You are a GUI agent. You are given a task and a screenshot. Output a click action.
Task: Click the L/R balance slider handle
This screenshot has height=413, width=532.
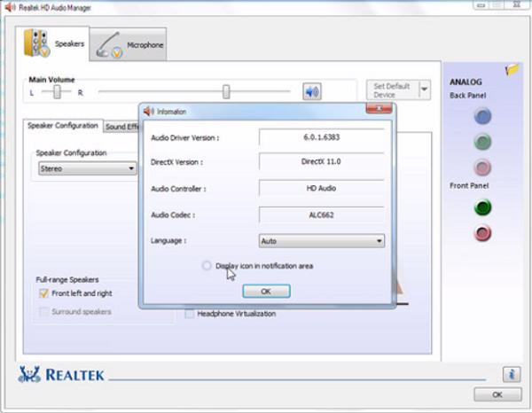[x=57, y=91]
